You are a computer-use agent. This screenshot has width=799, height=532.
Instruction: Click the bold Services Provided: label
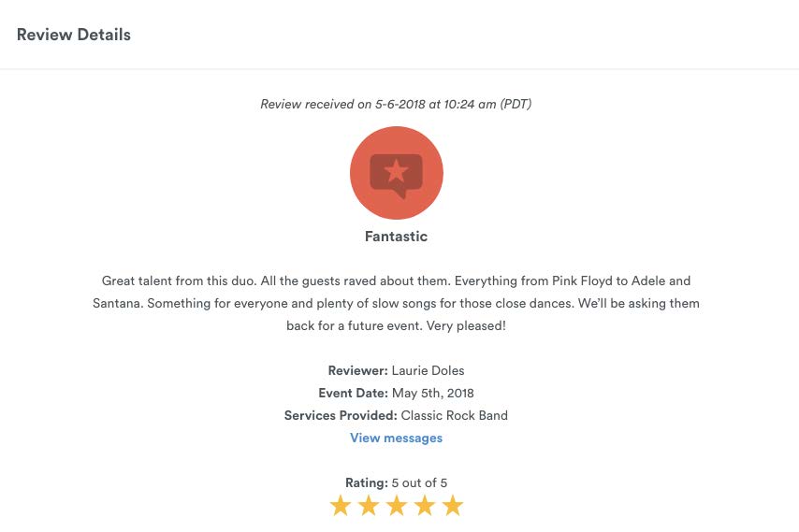[341, 415]
